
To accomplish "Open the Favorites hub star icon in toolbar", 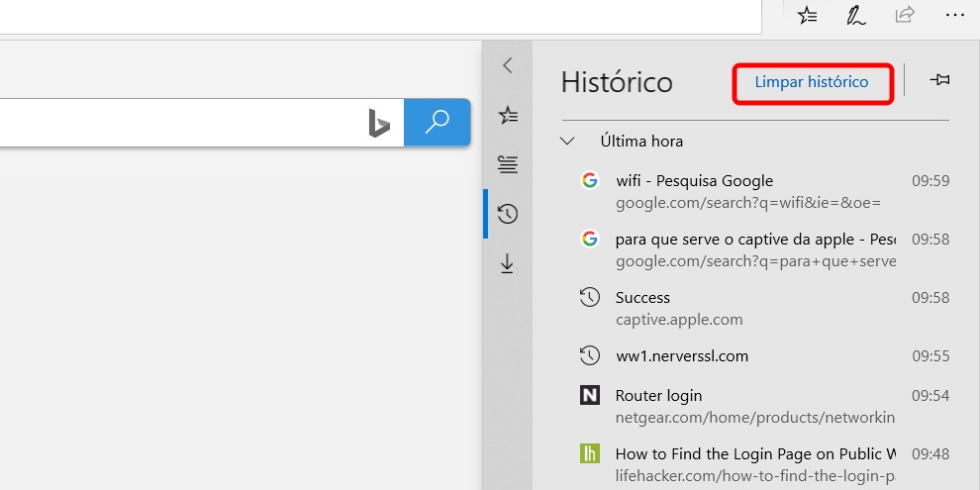I will coord(808,16).
